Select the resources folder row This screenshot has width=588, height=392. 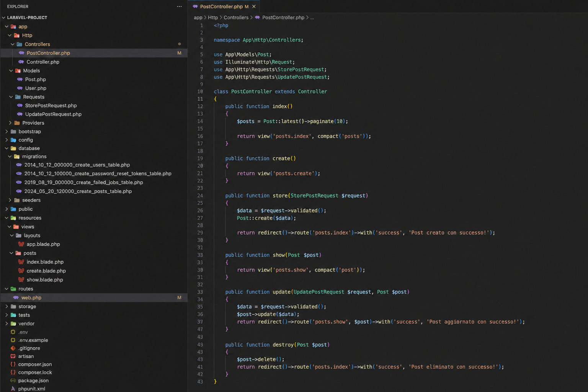click(94, 218)
